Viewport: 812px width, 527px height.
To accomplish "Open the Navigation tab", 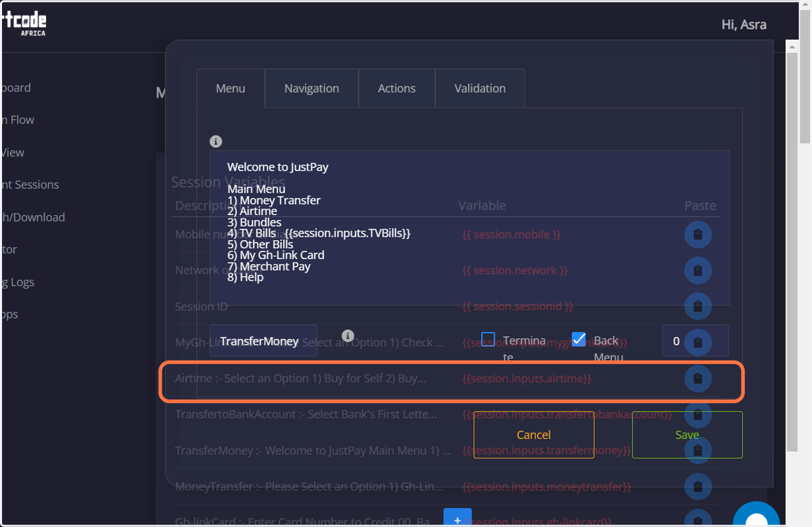I will (312, 88).
